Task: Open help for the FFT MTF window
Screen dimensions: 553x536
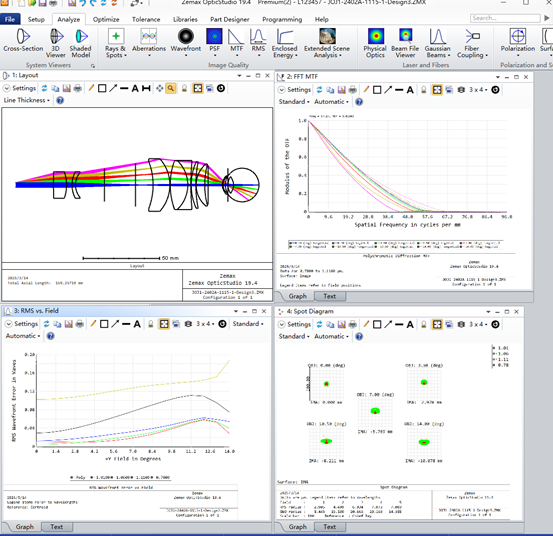Action: [x=359, y=102]
